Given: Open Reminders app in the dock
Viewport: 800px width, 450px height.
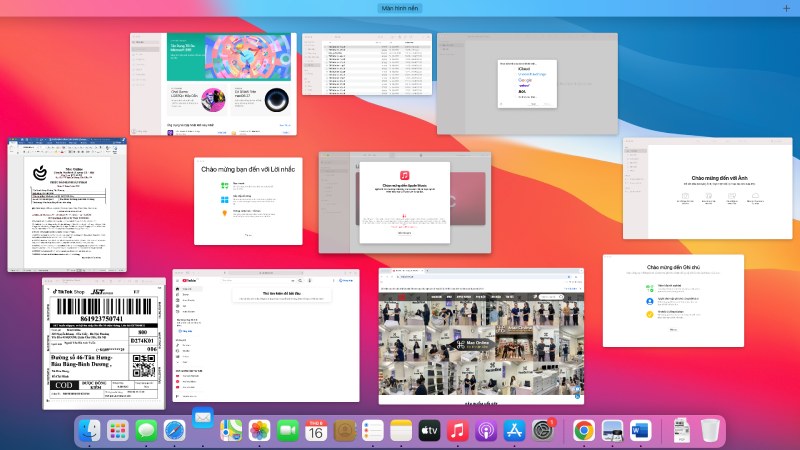Looking at the screenshot, I should click(x=372, y=431).
